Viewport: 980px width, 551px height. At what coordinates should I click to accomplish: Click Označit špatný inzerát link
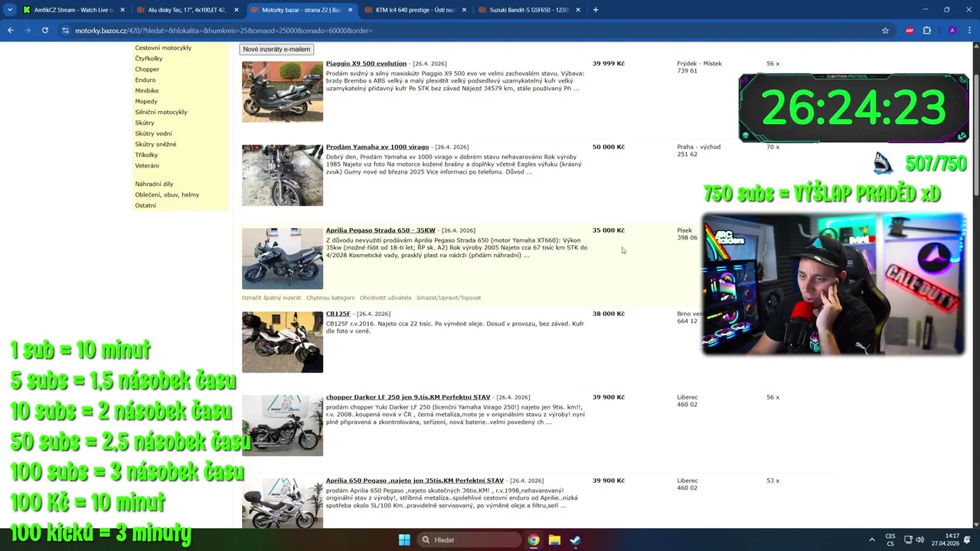coord(272,298)
